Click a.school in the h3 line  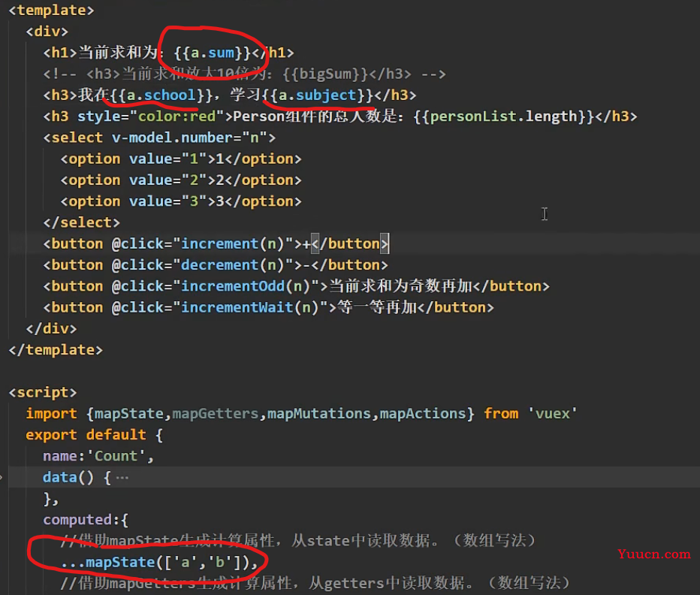click(x=161, y=95)
